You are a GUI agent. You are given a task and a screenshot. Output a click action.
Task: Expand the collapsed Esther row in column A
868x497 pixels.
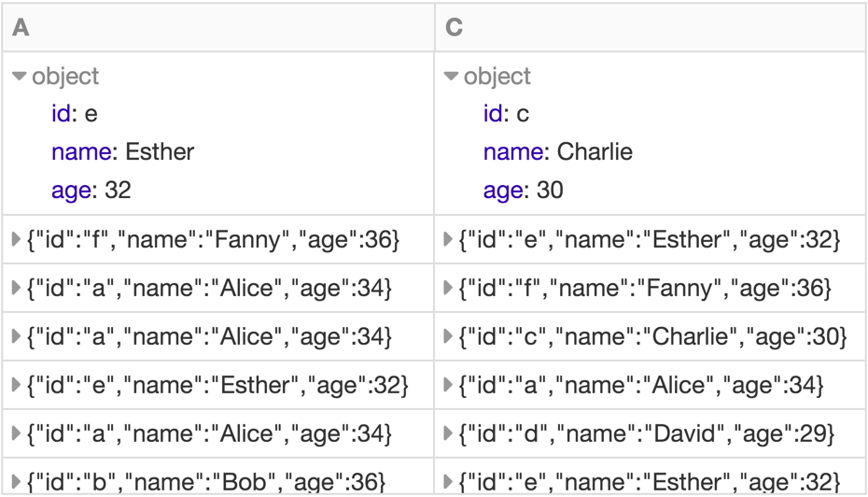coord(17,385)
